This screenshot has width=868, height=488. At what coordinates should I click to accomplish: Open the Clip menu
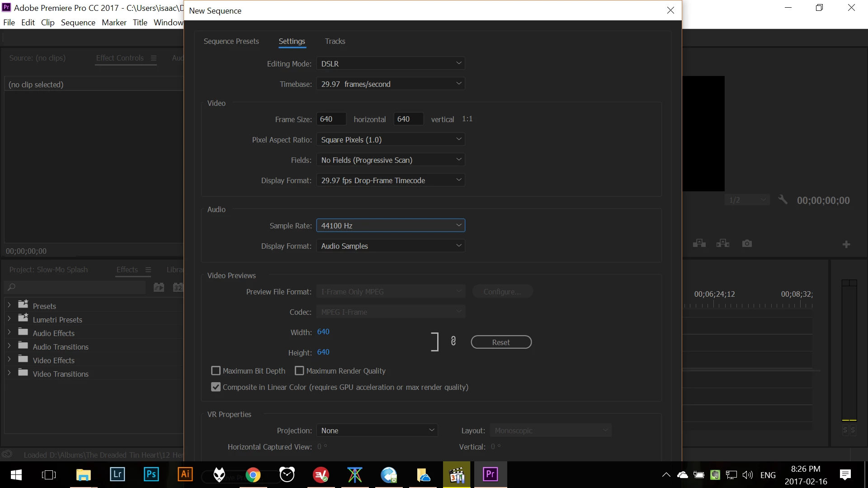(47, 23)
